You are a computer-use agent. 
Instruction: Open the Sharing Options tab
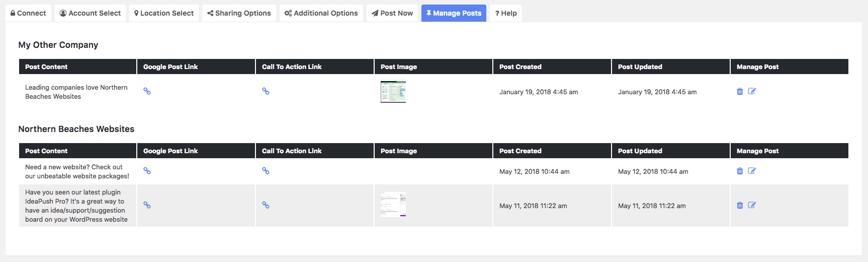tap(239, 13)
